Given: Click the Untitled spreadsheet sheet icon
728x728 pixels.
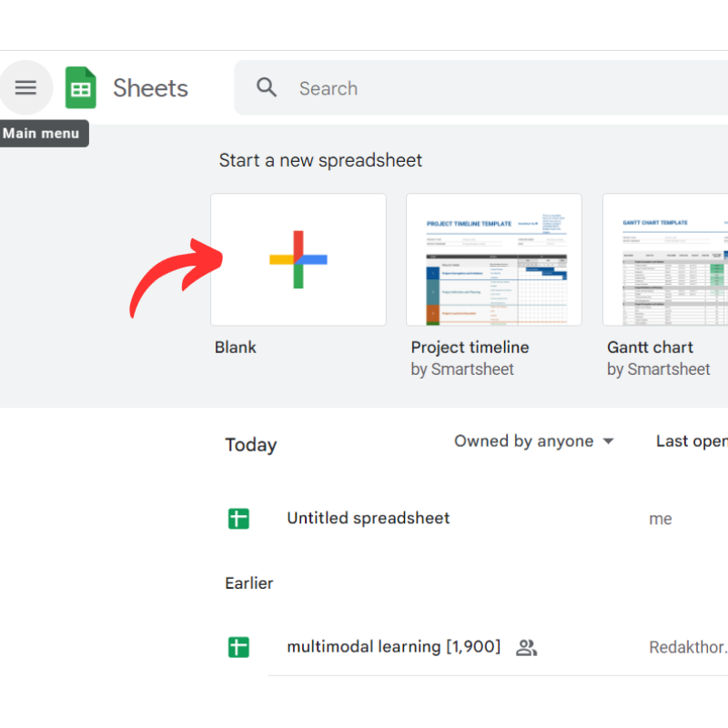Looking at the screenshot, I should click(x=238, y=519).
